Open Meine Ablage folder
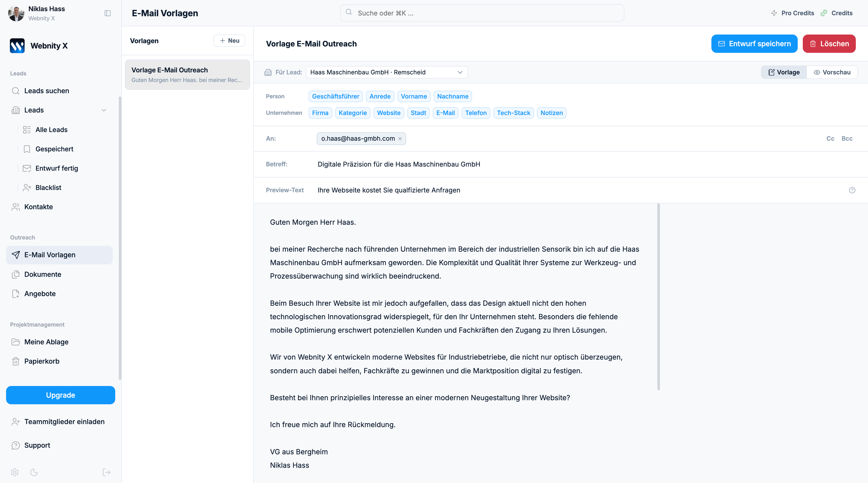Image resolution: width=868 pixels, height=483 pixels. coord(59,342)
